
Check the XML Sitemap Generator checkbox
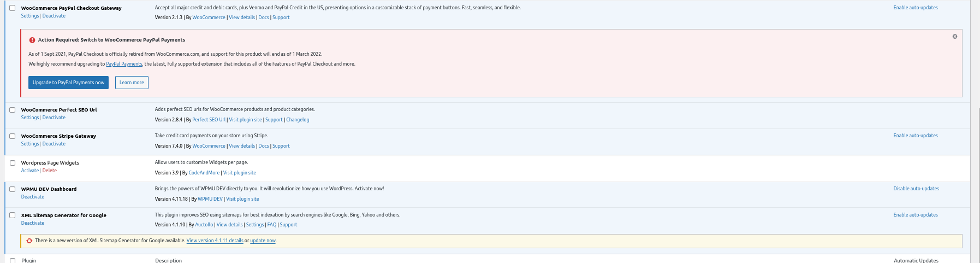[13, 215]
